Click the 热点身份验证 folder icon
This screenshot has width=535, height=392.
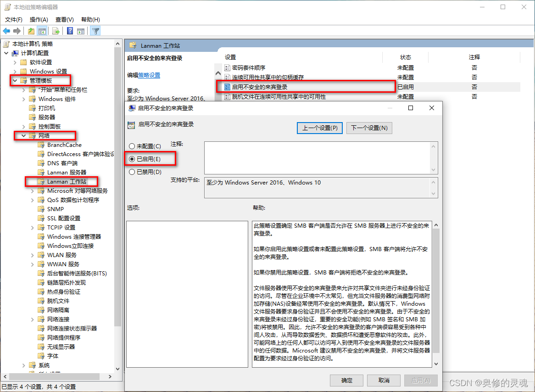point(41,291)
